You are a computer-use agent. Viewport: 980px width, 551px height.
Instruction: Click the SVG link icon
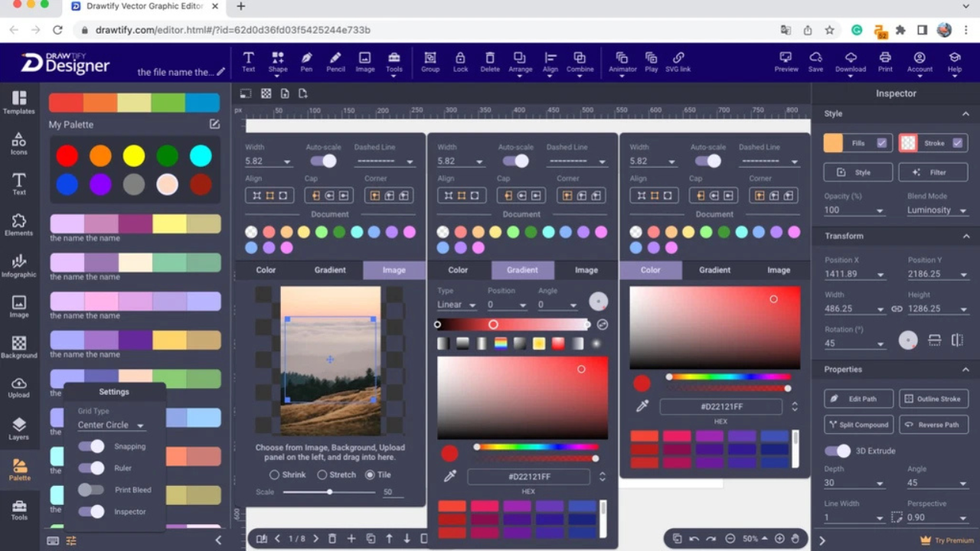(678, 62)
